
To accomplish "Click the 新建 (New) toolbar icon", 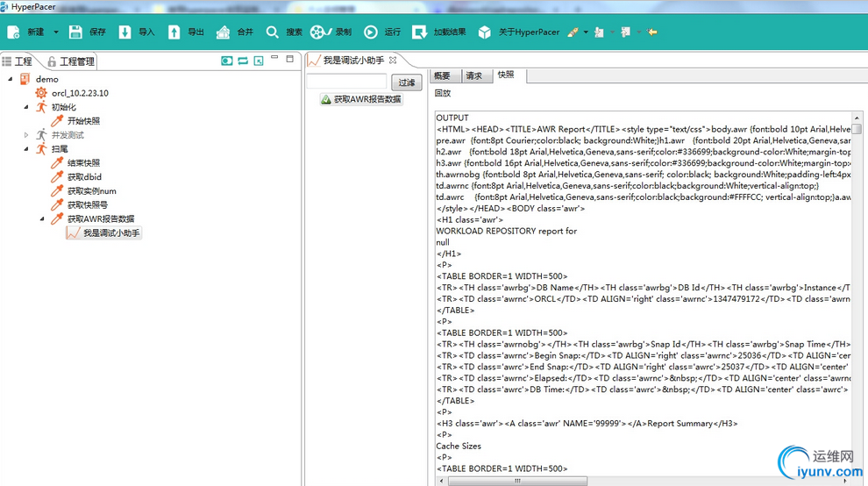I will point(14,32).
